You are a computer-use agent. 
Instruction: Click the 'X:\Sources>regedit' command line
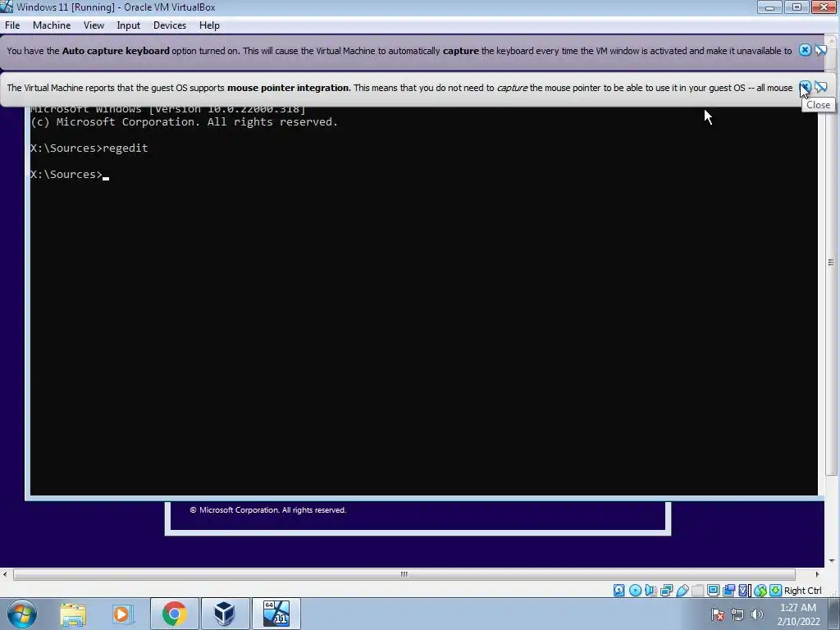coord(89,148)
